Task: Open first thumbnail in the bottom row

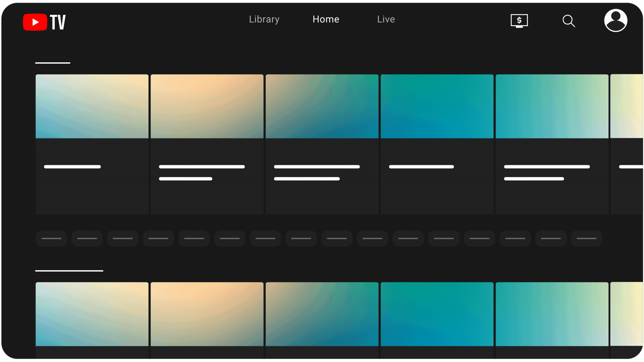Action: pos(92,314)
